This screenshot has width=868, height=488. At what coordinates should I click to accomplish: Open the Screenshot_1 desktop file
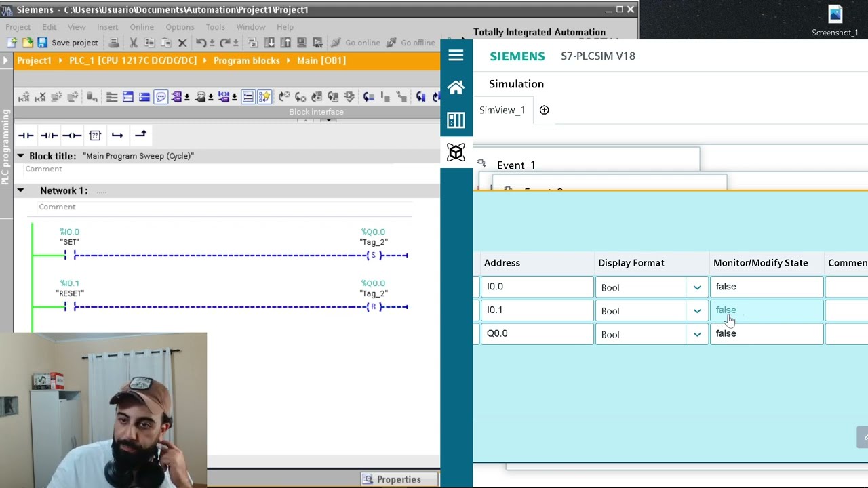point(835,20)
